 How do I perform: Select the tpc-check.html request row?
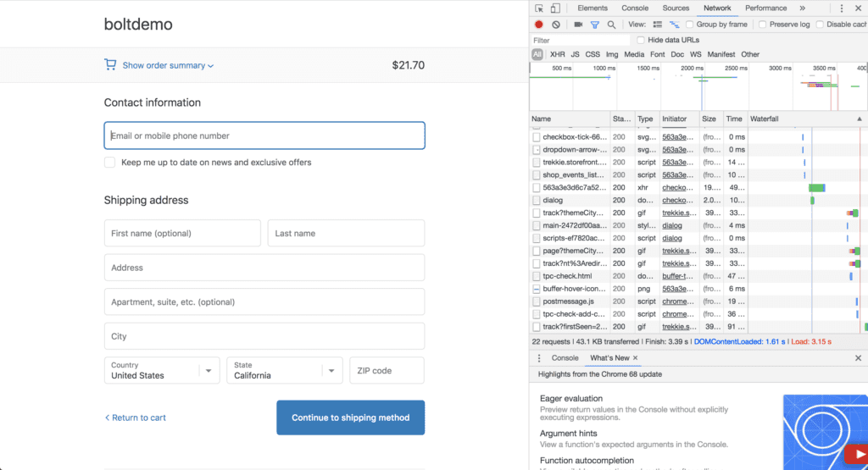pyautogui.click(x=698, y=276)
